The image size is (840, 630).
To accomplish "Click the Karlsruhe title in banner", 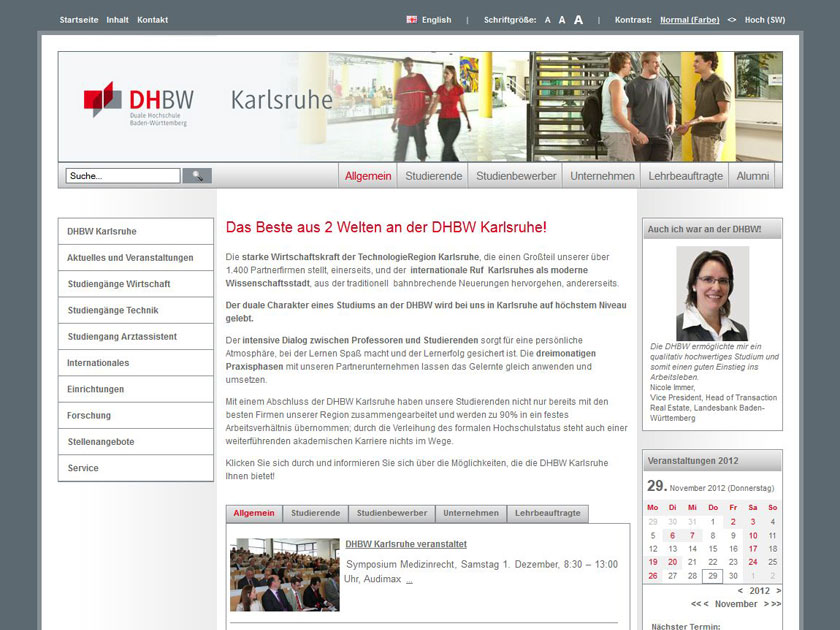I will pyautogui.click(x=282, y=100).
